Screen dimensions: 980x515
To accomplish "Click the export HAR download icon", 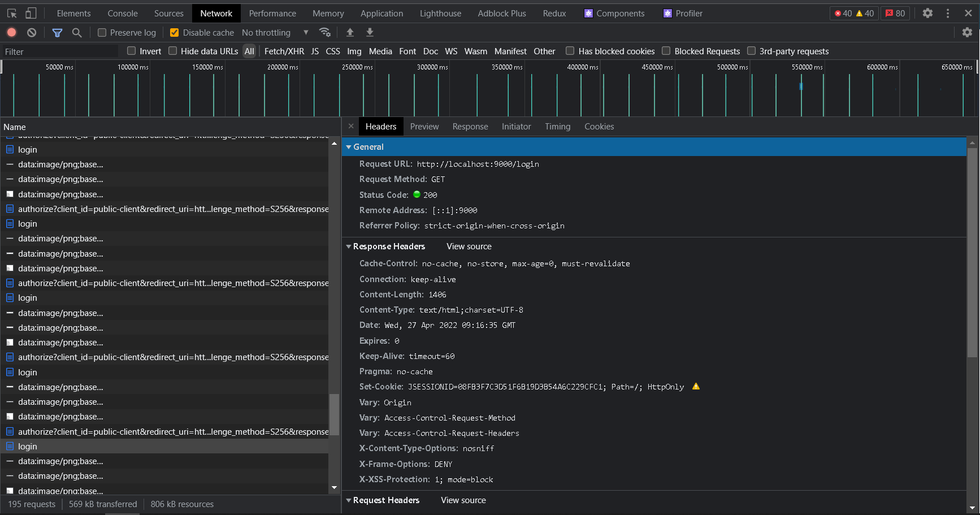I will 370,33.
